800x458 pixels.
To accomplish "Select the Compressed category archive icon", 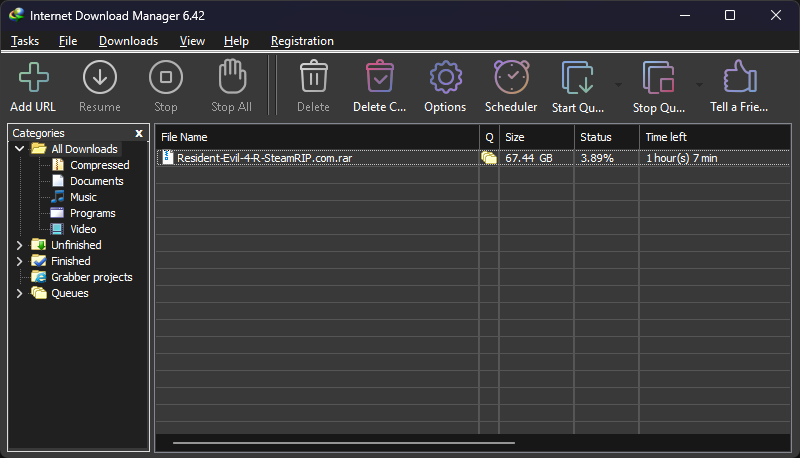I will 58,165.
